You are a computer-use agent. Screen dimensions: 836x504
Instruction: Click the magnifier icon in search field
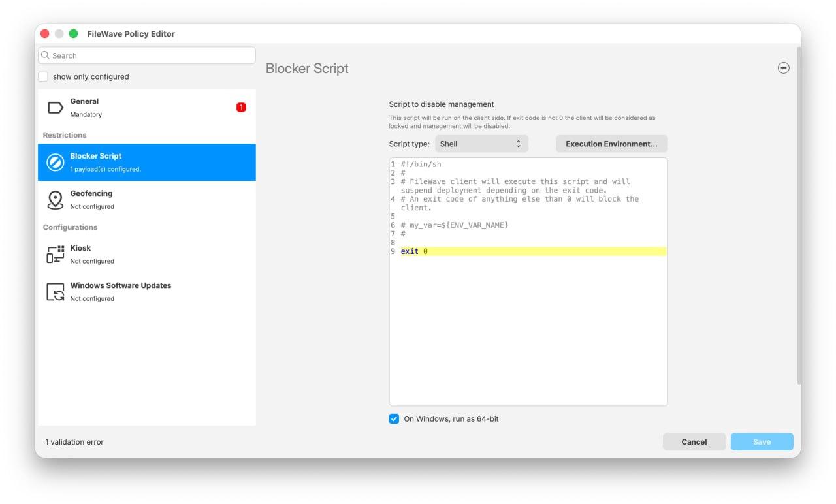(45, 55)
